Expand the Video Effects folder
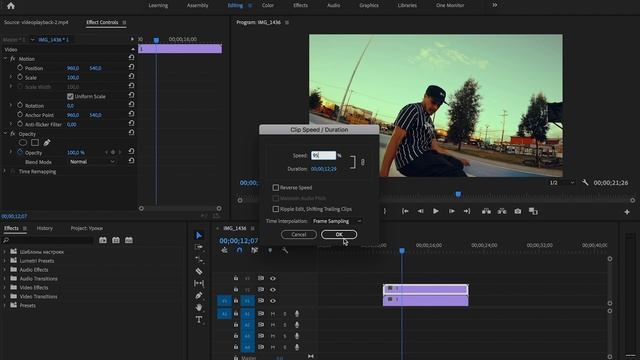 click(4, 287)
